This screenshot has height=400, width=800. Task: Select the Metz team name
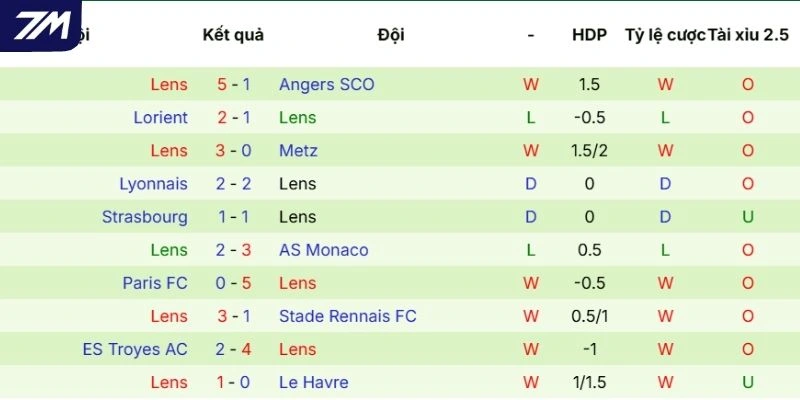pos(298,151)
